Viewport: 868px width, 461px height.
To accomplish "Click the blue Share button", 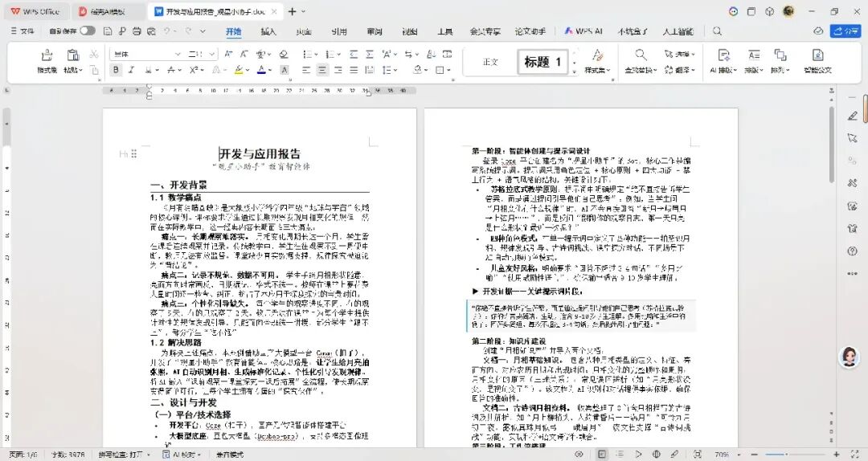I will click(845, 31).
